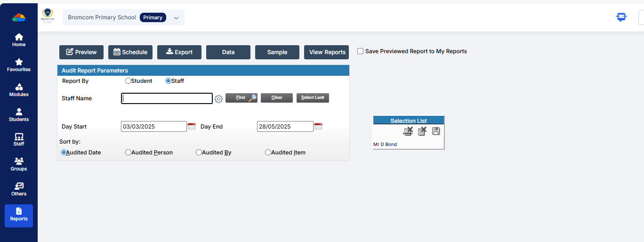Expand the Bromcom Primary School dropdown
644x242 pixels.
click(x=176, y=18)
